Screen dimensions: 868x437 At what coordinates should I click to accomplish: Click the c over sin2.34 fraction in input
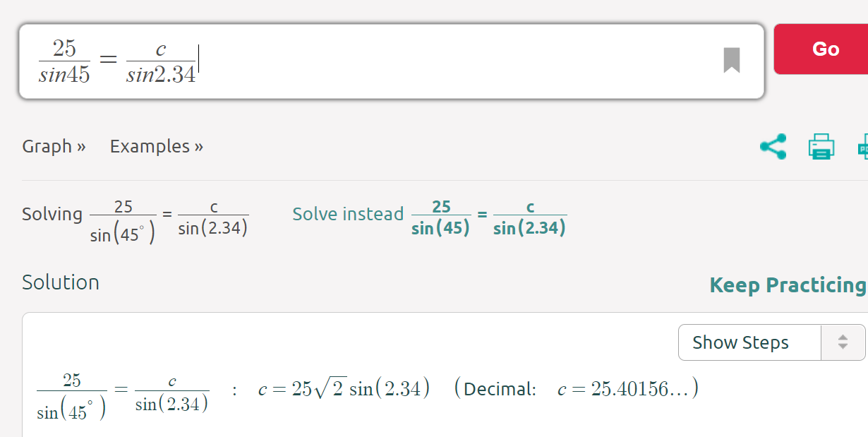pos(161,62)
